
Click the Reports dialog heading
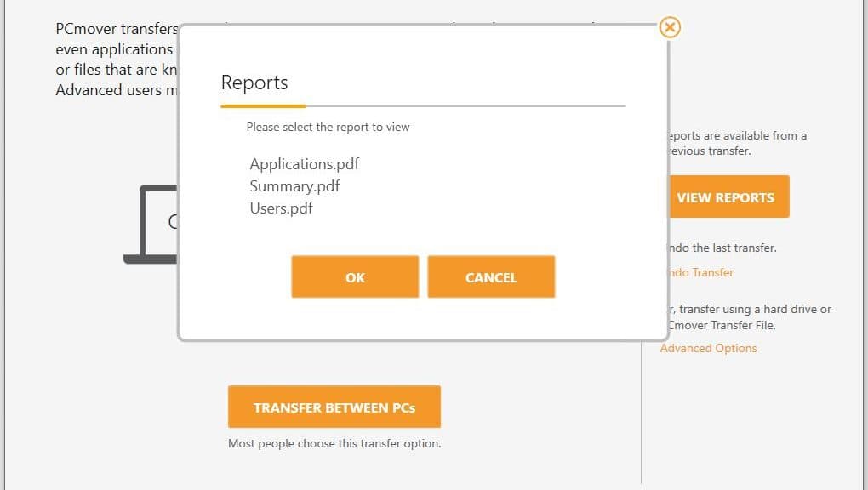[x=254, y=83]
